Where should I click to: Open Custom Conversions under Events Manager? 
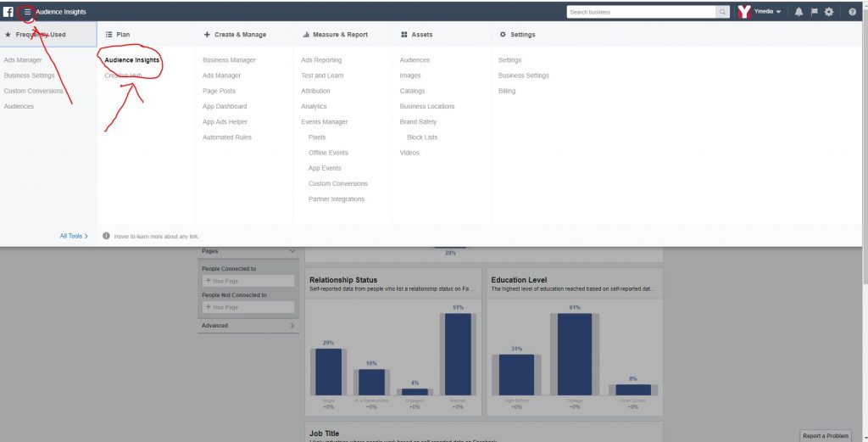coord(337,184)
